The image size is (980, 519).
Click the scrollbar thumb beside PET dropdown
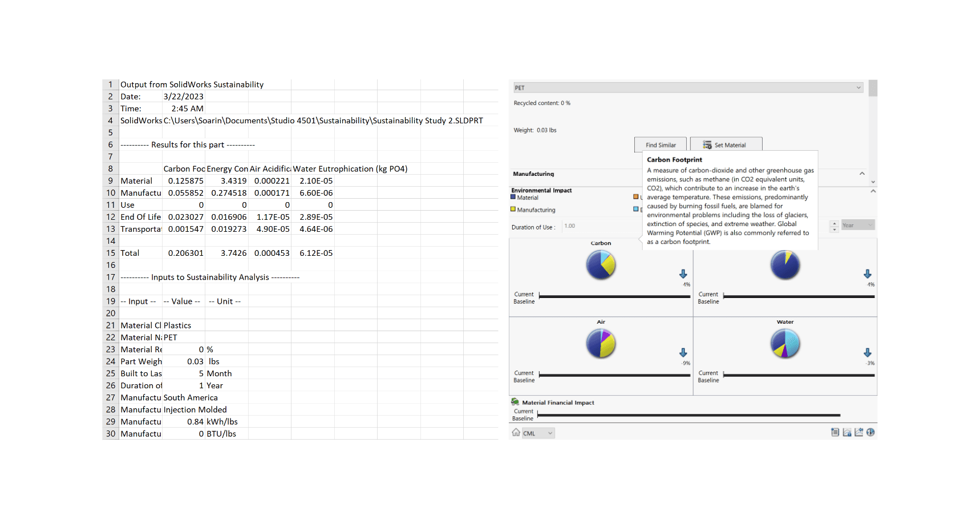click(873, 88)
